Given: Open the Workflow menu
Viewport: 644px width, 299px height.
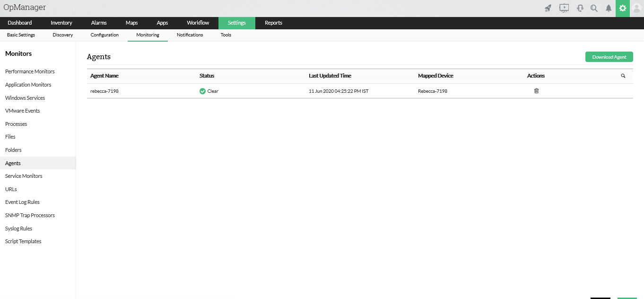Looking at the screenshot, I should 198,23.
